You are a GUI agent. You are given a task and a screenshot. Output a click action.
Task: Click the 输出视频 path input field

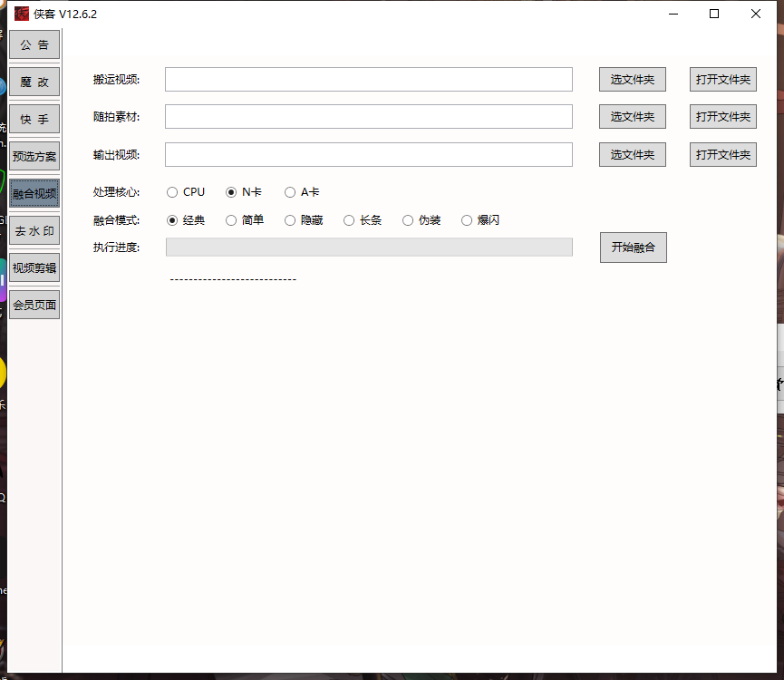pyautogui.click(x=368, y=155)
